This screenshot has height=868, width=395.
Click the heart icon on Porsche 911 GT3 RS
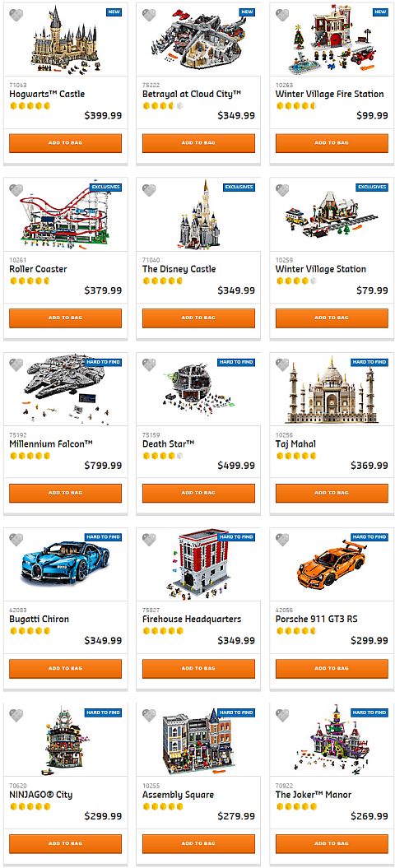282,540
